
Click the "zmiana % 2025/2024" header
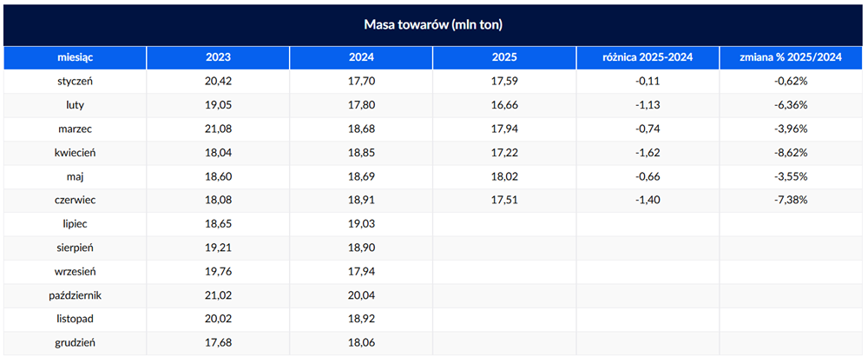(x=791, y=57)
